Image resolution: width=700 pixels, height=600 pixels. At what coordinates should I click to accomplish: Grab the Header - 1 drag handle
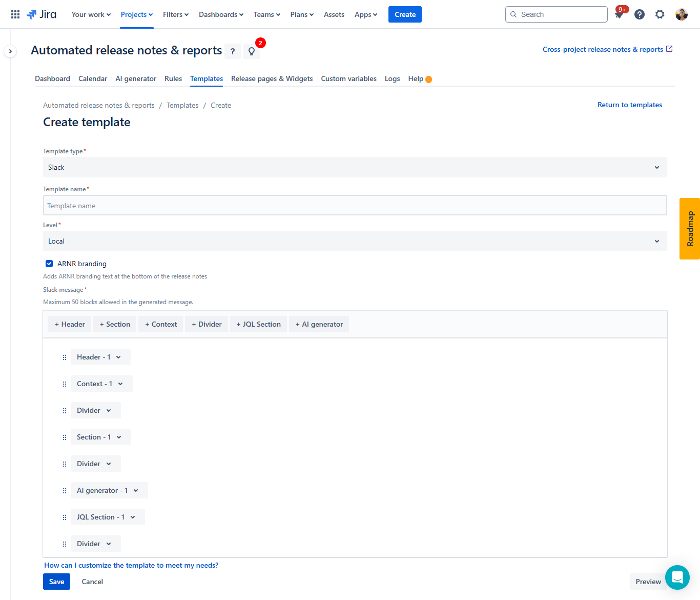click(x=65, y=357)
